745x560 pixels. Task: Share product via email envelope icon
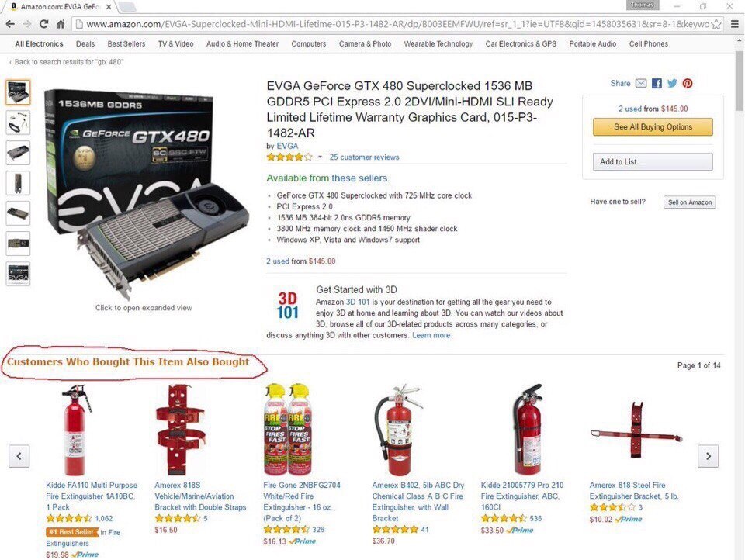click(x=641, y=83)
